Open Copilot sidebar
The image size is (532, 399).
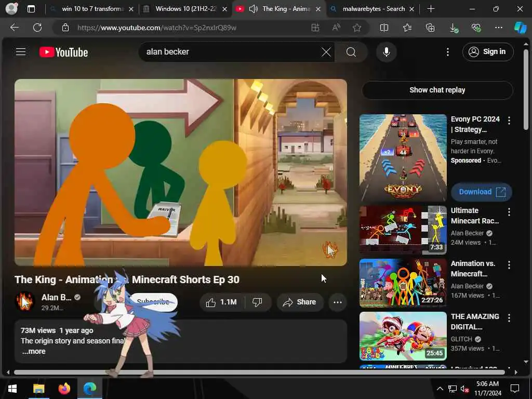coord(520,28)
